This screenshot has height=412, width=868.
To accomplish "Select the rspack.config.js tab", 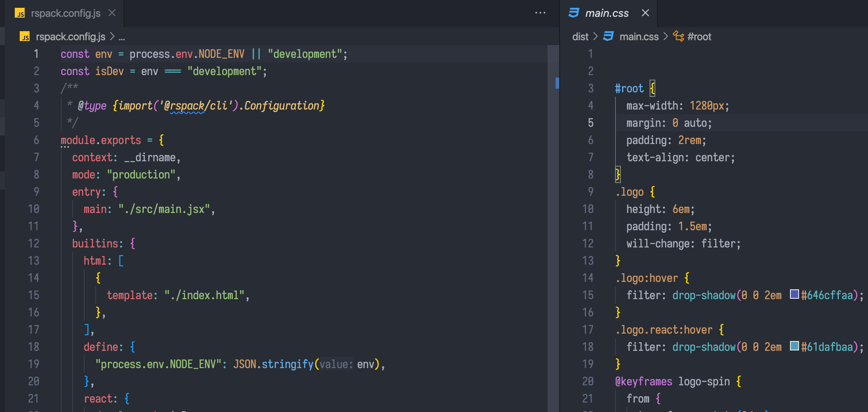I will 66,13.
